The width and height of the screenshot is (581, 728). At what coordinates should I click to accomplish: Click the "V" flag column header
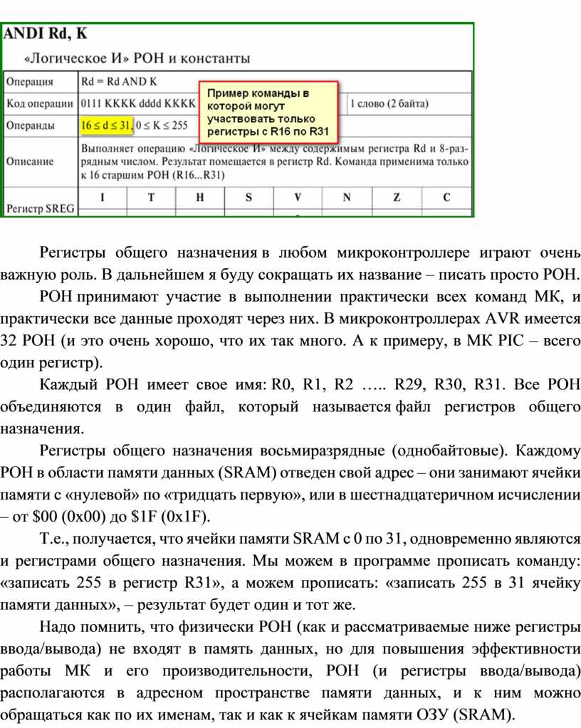tap(298, 198)
